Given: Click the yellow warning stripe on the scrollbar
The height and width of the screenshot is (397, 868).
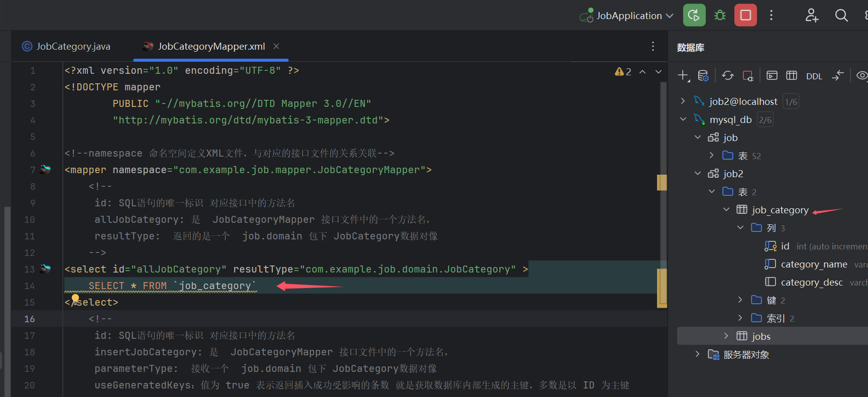Looking at the screenshot, I should [x=662, y=183].
